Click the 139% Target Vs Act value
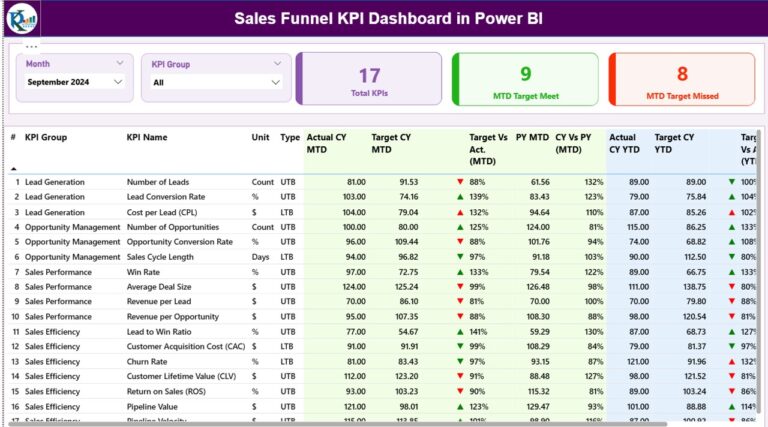Viewport: 768px width, 427px height. [477, 197]
